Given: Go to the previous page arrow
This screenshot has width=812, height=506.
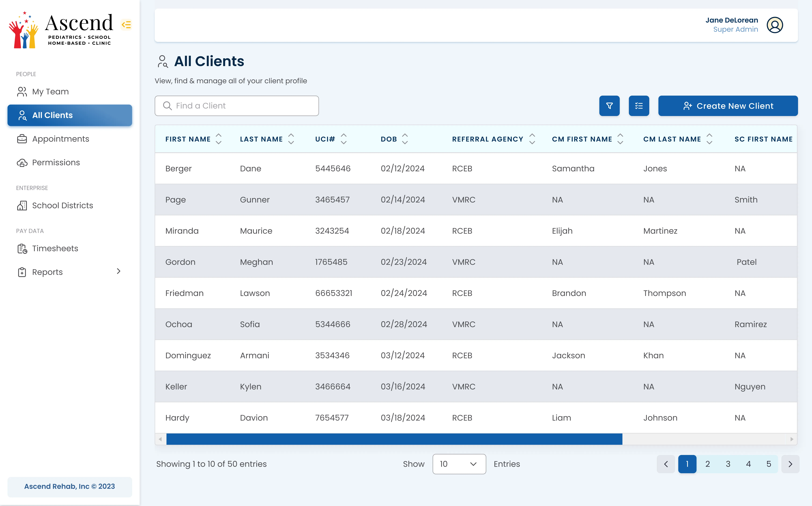Looking at the screenshot, I should click(x=666, y=464).
